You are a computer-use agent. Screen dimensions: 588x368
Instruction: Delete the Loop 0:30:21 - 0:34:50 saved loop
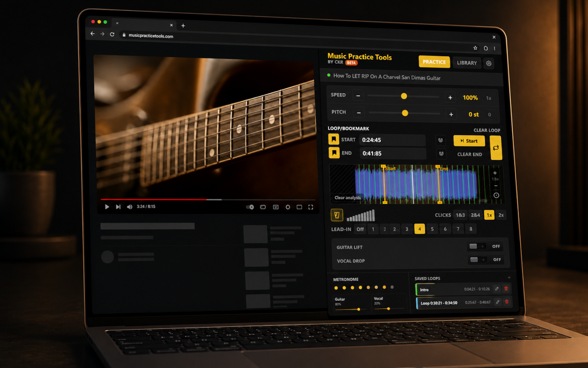pyautogui.click(x=507, y=302)
